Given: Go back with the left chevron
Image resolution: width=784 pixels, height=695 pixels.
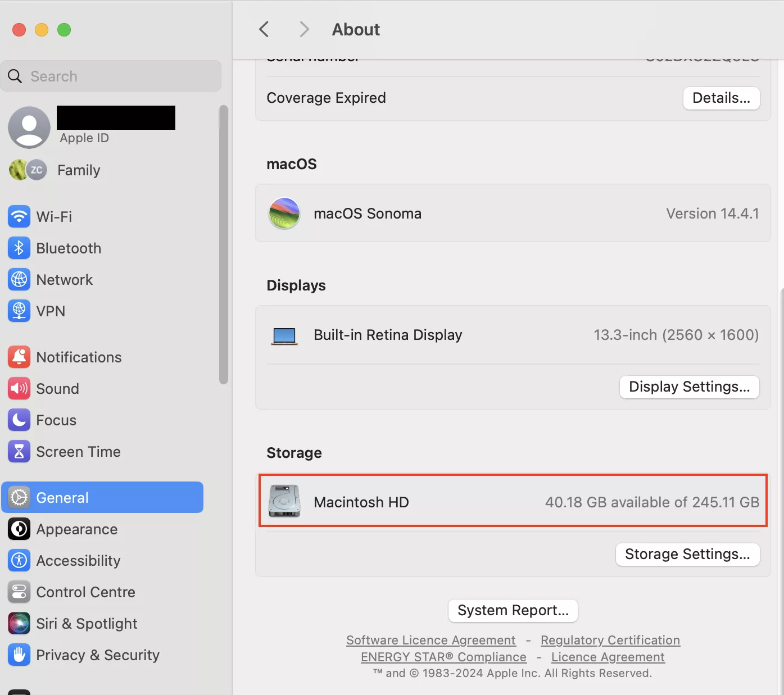Looking at the screenshot, I should click(x=264, y=29).
